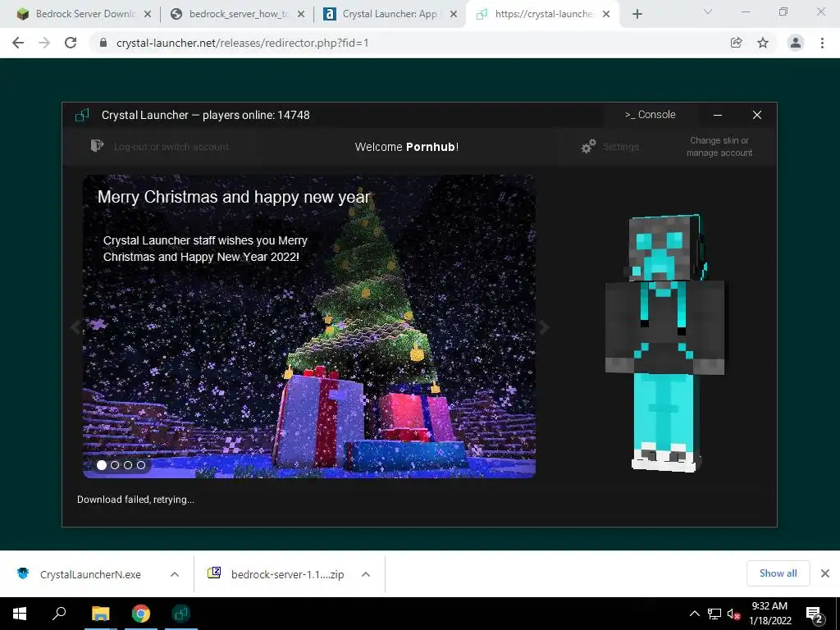Log out or switch account
Viewport: 840px width, 630px height.
pyautogui.click(x=171, y=147)
